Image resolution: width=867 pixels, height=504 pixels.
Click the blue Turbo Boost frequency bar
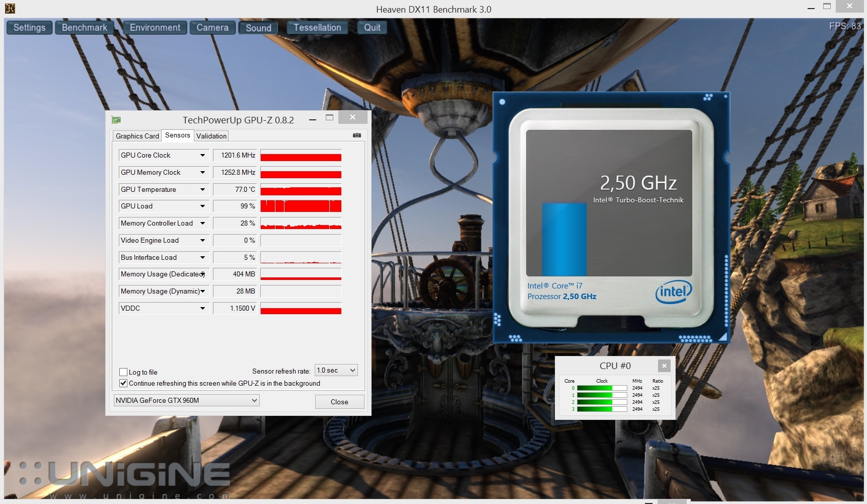564,239
